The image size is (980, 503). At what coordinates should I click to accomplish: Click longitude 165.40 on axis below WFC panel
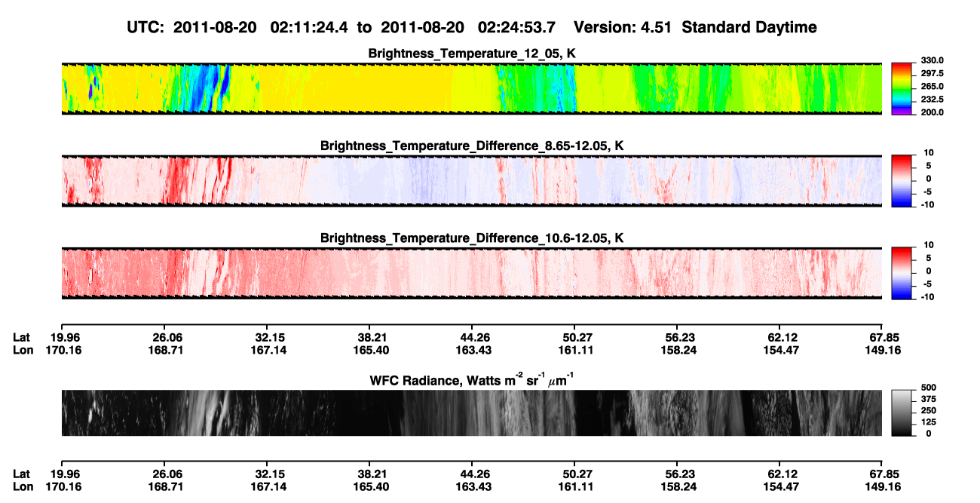pos(372,488)
